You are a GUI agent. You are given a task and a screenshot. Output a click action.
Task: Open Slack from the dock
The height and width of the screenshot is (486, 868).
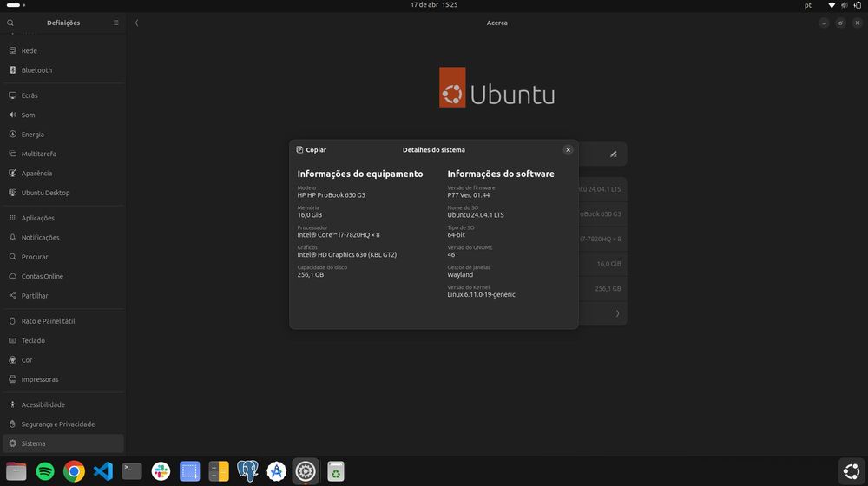[161, 471]
